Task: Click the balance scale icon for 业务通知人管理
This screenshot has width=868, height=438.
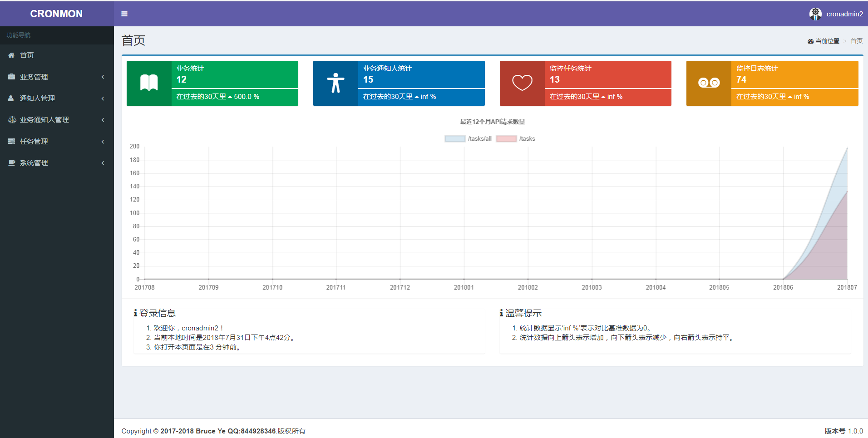Action: (x=12, y=120)
